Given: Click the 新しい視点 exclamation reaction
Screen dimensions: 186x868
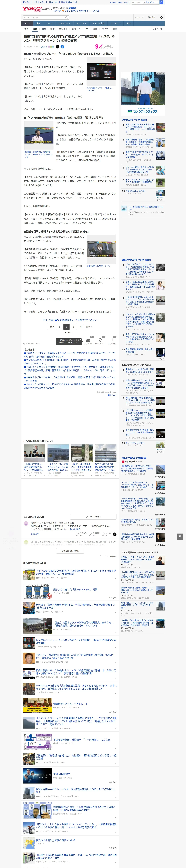Looking at the screenshot, I should 112,340.
